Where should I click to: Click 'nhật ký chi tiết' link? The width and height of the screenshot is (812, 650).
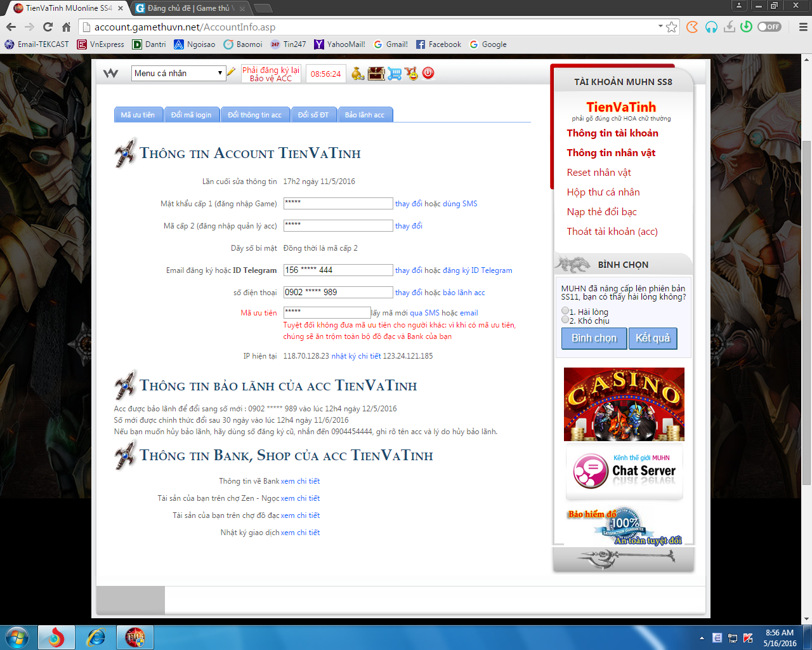pos(356,356)
